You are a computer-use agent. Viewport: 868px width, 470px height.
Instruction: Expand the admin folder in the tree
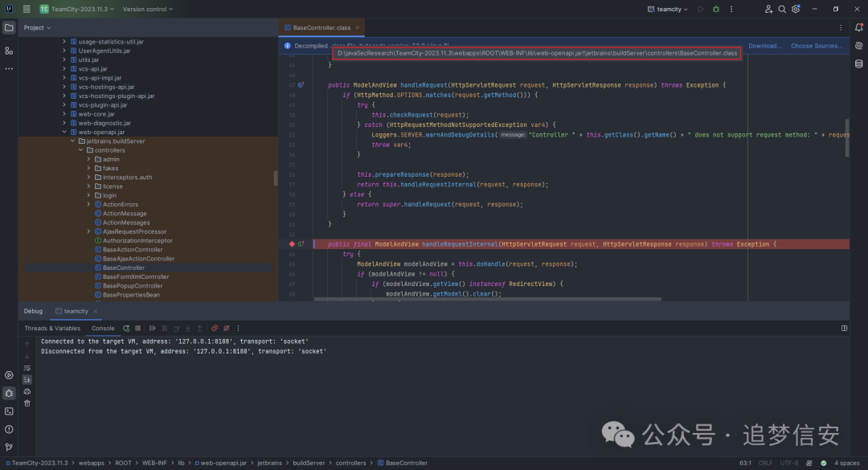[x=89, y=159]
